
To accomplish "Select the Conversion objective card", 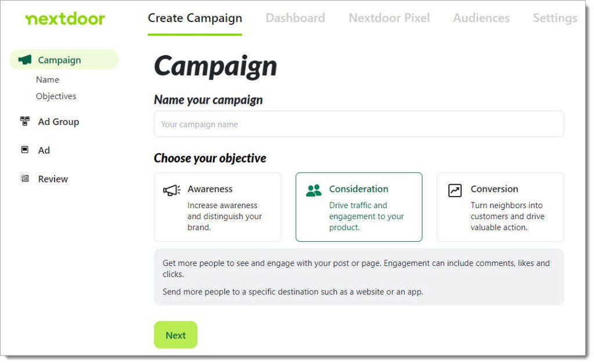I will (x=500, y=206).
